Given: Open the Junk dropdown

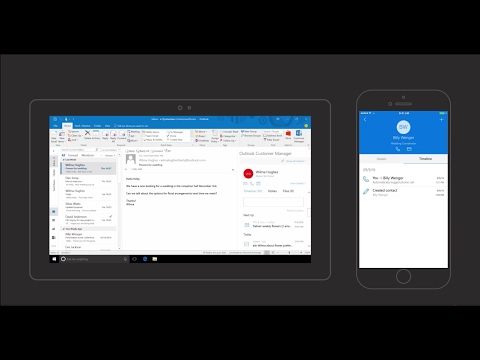Looking at the screenshot, I should coord(73,140).
